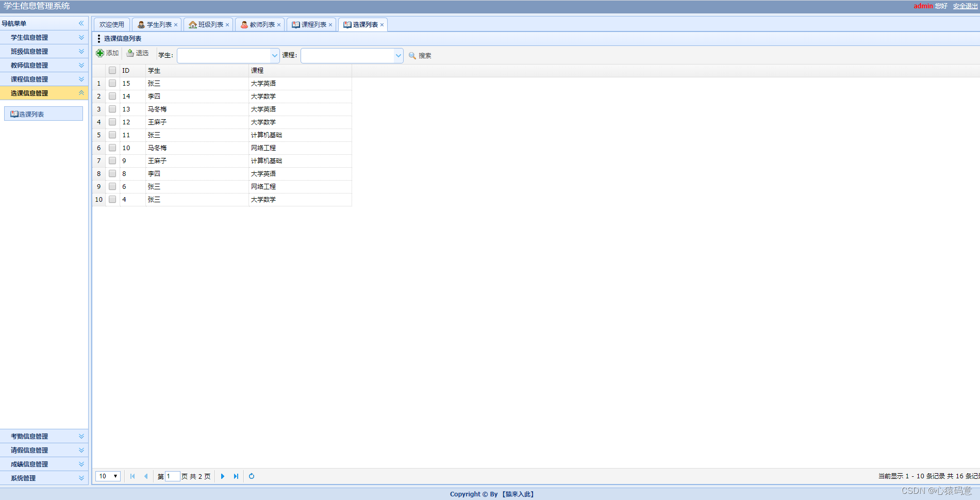Open the 课程 combo box dropdown

click(x=397, y=55)
